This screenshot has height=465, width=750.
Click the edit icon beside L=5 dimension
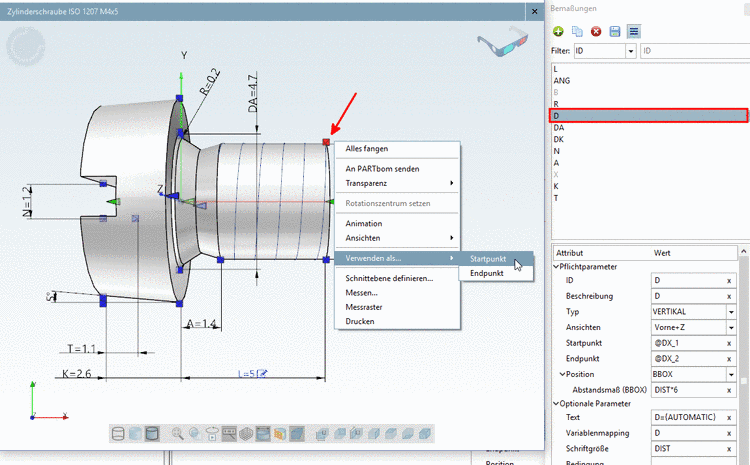(x=262, y=373)
